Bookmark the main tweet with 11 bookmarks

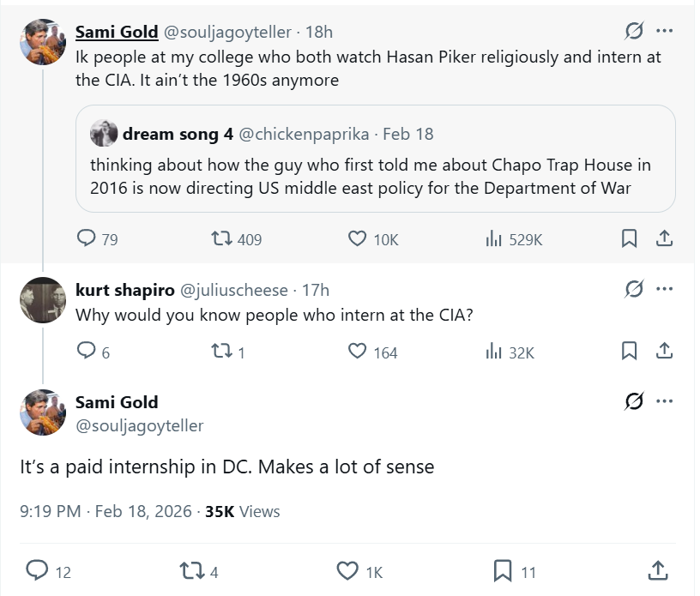point(503,570)
